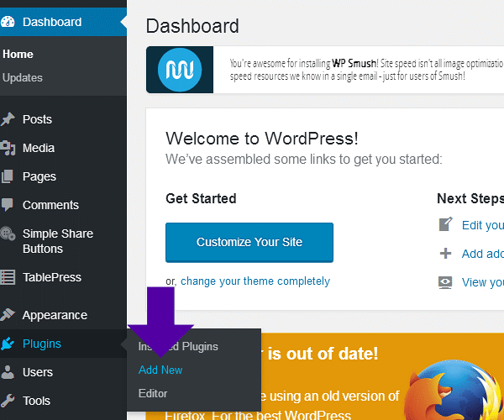Open Editor from the Plugins submenu
The width and height of the screenshot is (504, 420).
coord(153,393)
